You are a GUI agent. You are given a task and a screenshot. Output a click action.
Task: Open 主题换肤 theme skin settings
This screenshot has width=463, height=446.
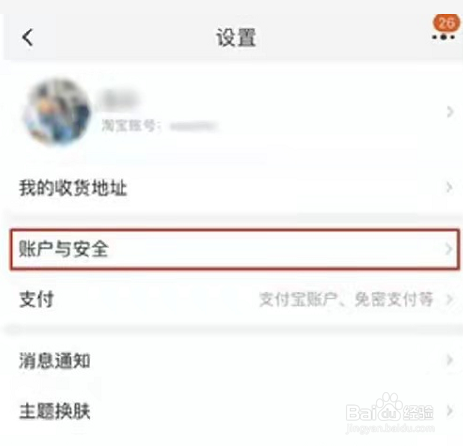point(231,411)
